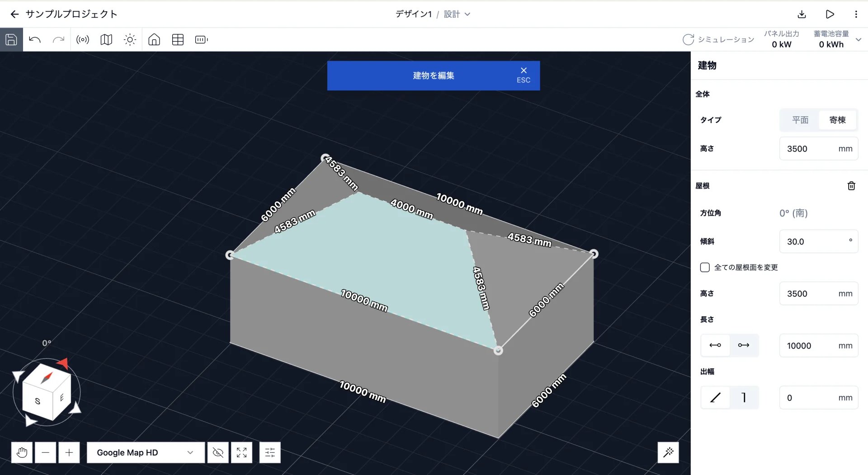The height and width of the screenshot is (475, 868).
Task: Open the sun shading tool
Action: [x=130, y=40]
